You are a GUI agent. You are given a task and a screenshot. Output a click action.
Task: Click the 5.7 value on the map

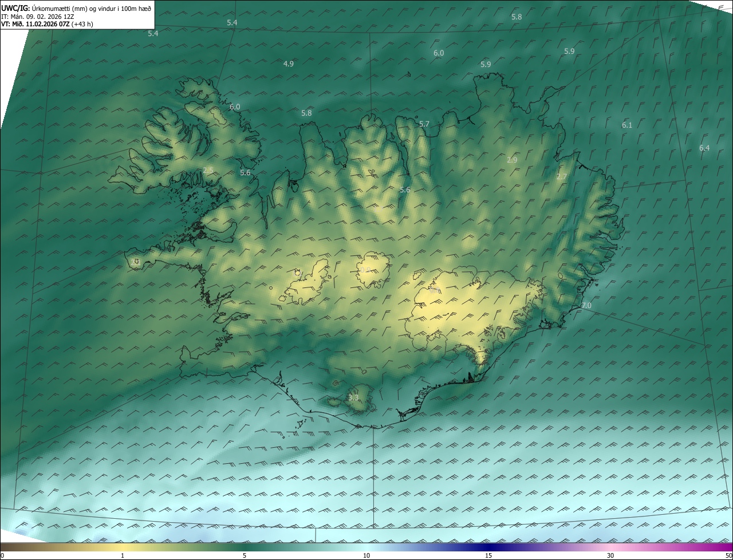point(424,124)
